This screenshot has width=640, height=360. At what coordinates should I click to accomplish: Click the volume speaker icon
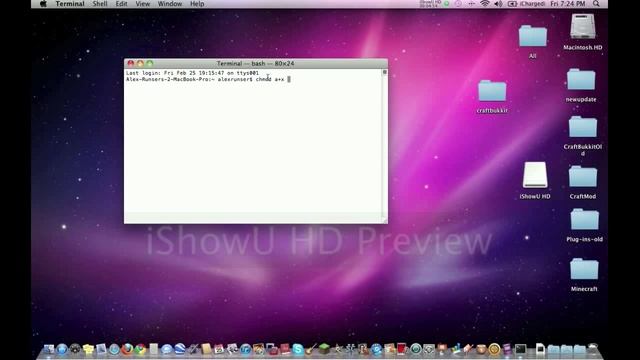498,4
